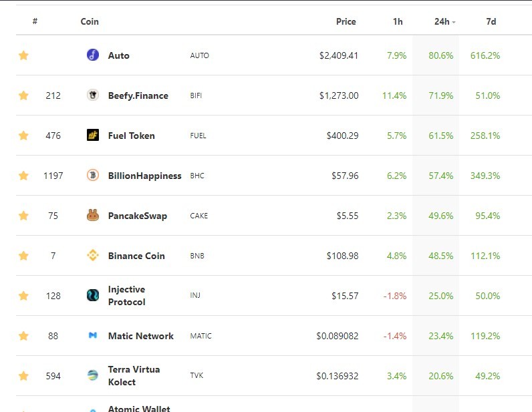Click the Injective Protocol logo icon

[x=93, y=295]
